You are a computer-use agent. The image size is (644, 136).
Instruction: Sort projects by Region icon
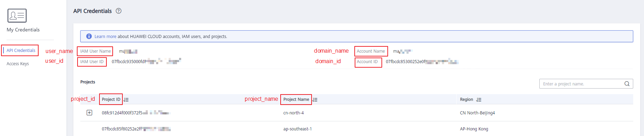pos(479,100)
